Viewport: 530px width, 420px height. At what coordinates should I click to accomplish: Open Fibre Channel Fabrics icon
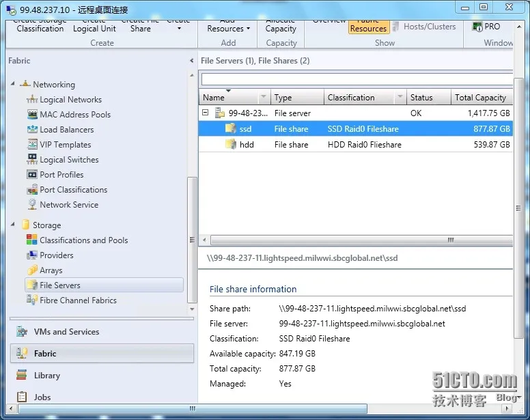(x=32, y=300)
